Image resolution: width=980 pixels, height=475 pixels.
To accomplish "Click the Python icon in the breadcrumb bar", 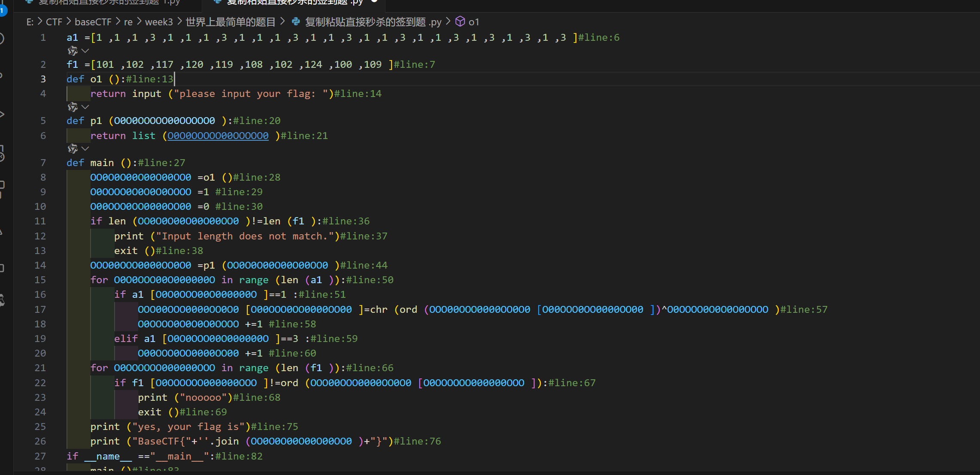I will pyautogui.click(x=296, y=21).
